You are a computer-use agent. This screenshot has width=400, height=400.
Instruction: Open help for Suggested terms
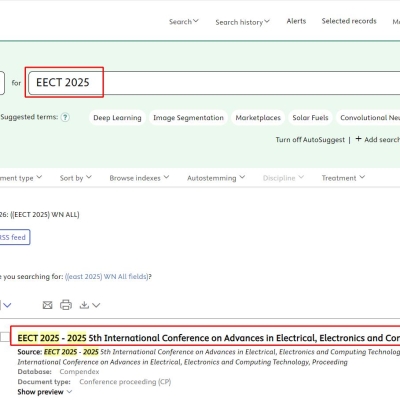(65, 117)
